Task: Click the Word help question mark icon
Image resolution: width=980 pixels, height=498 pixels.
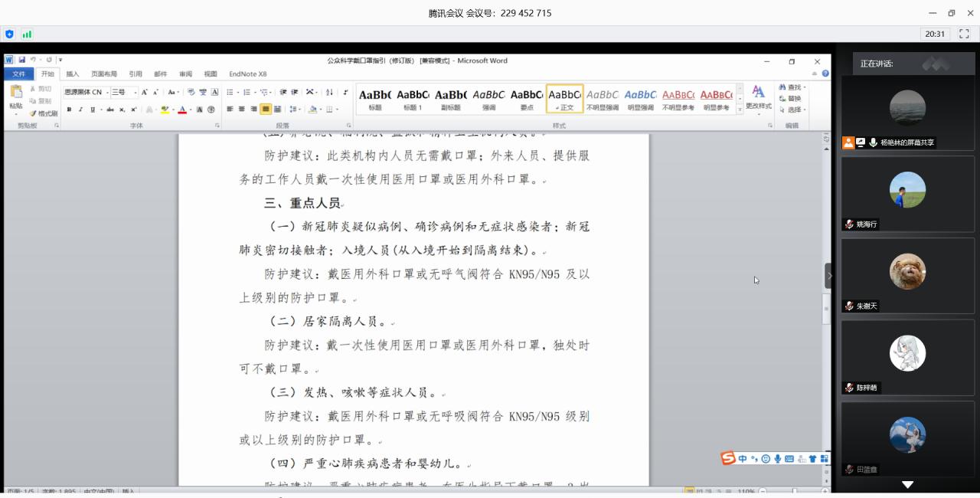Action: point(825,74)
